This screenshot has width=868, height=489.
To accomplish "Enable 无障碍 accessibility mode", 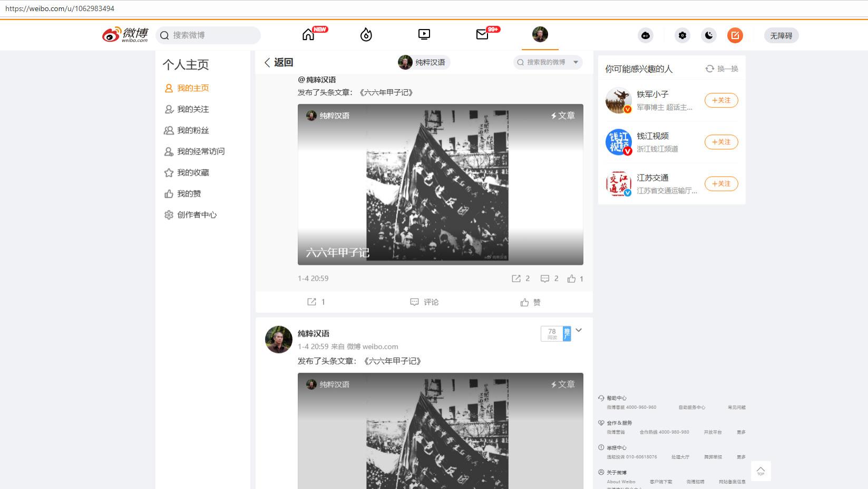I will 781,35.
